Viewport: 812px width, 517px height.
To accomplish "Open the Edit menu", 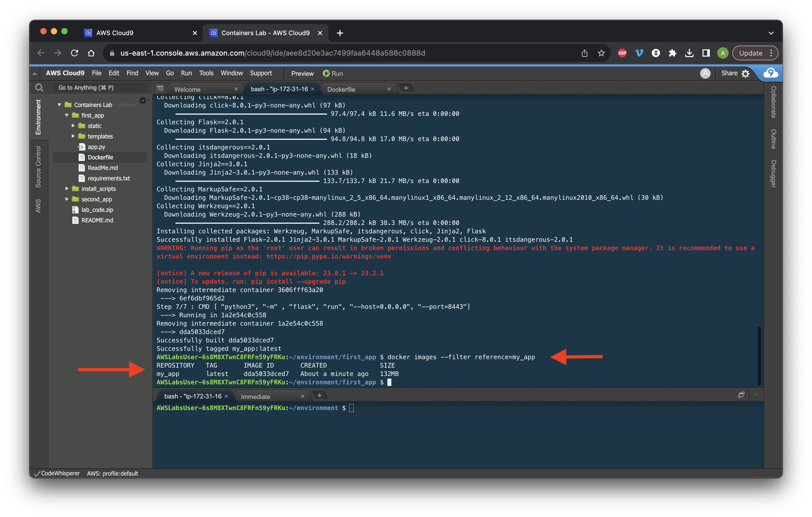I will [x=114, y=73].
